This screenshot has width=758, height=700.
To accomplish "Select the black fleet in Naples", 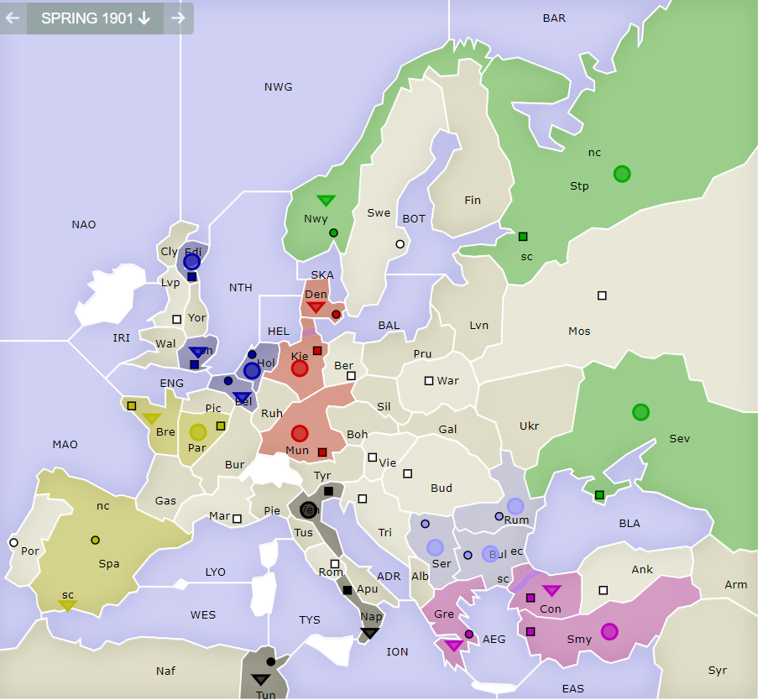I will tap(370, 634).
